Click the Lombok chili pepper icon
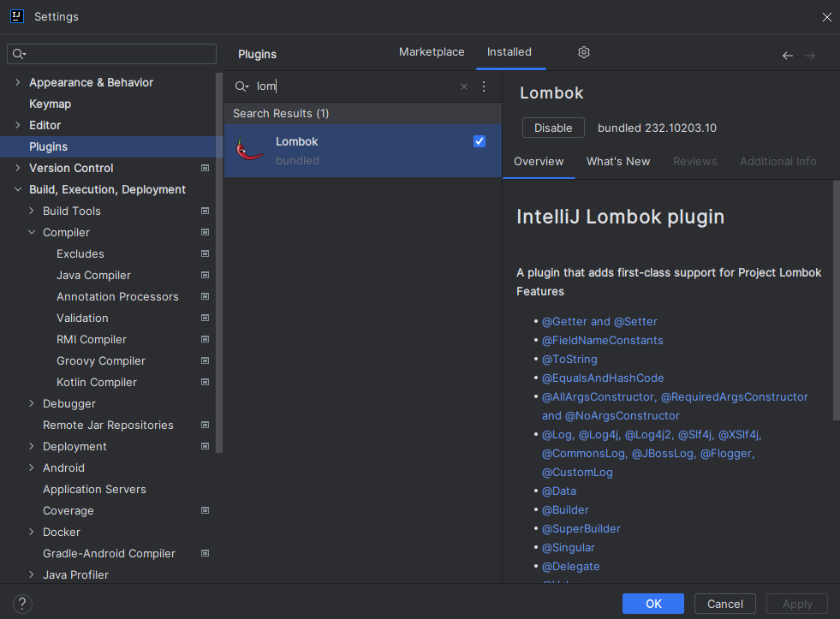This screenshot has width=840, height=619. (x=249, y=149)
